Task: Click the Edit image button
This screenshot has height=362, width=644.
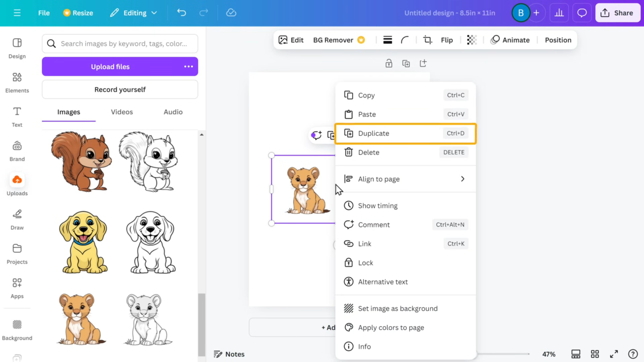Action: click(x=291, y=40)
